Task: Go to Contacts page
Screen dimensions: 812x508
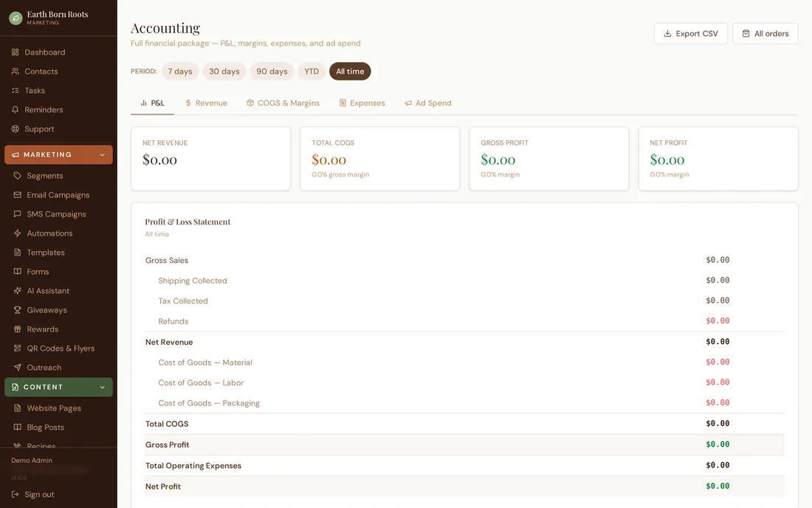Action: [x=58, y=72]
